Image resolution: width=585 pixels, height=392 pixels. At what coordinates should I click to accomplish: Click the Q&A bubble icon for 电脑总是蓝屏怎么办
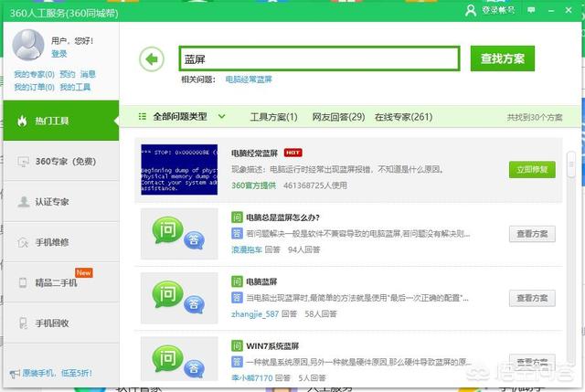tap(179, 234)
